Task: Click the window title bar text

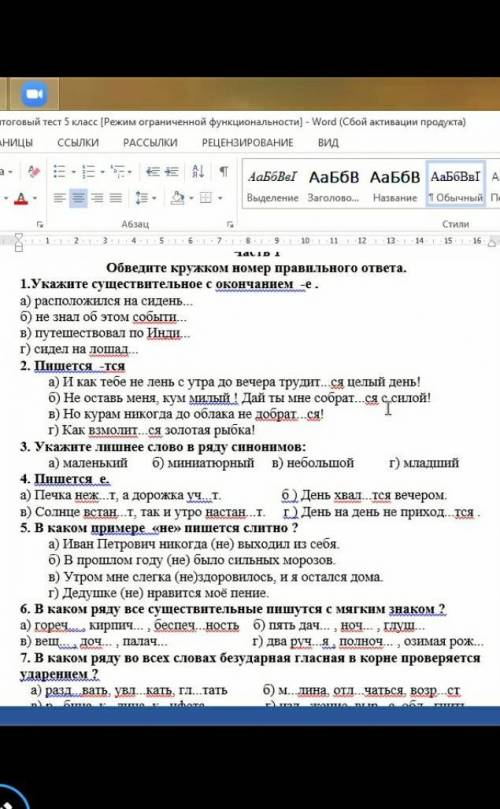Action: pos(232,122)
